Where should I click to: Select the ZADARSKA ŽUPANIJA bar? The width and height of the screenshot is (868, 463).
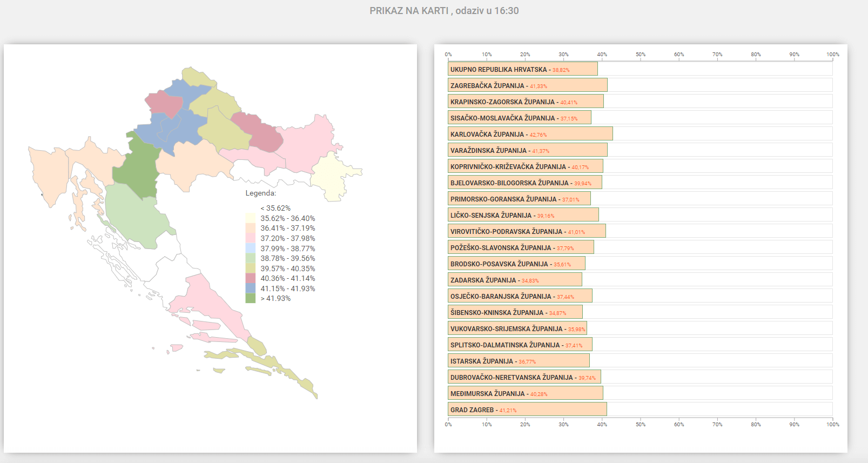click(x=515, y=280)
